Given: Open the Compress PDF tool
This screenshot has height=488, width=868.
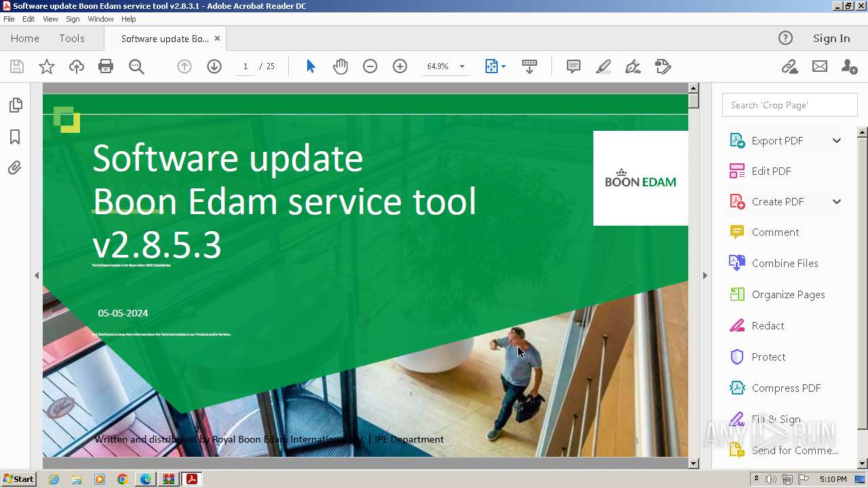Looking at the screenshot, I should 786,388.
